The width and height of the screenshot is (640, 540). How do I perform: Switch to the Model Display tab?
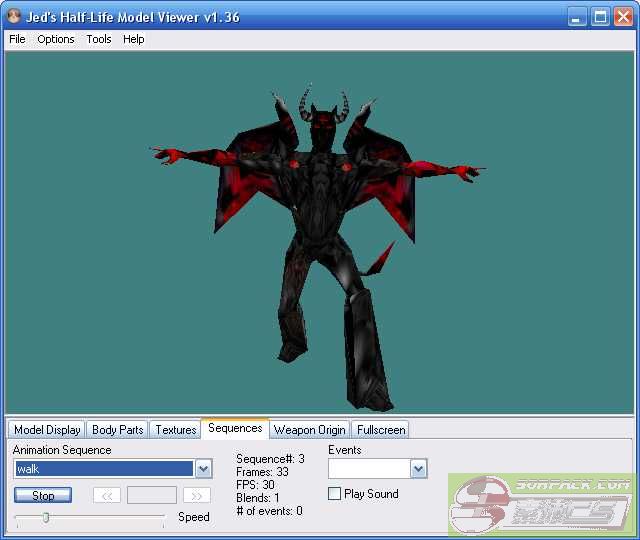(47, 430)
